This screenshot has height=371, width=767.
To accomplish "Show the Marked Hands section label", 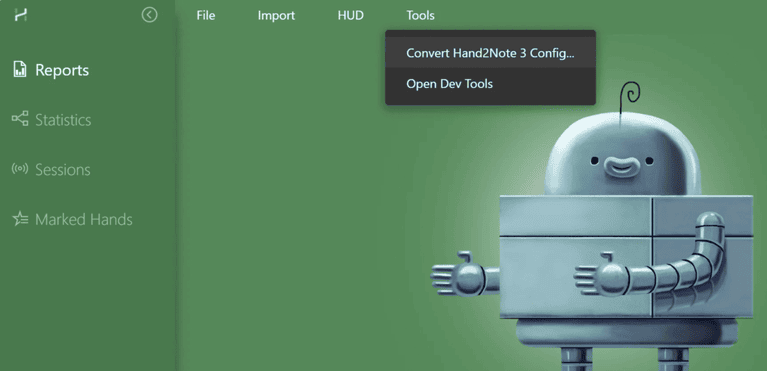I will click(x=84, y=219).
